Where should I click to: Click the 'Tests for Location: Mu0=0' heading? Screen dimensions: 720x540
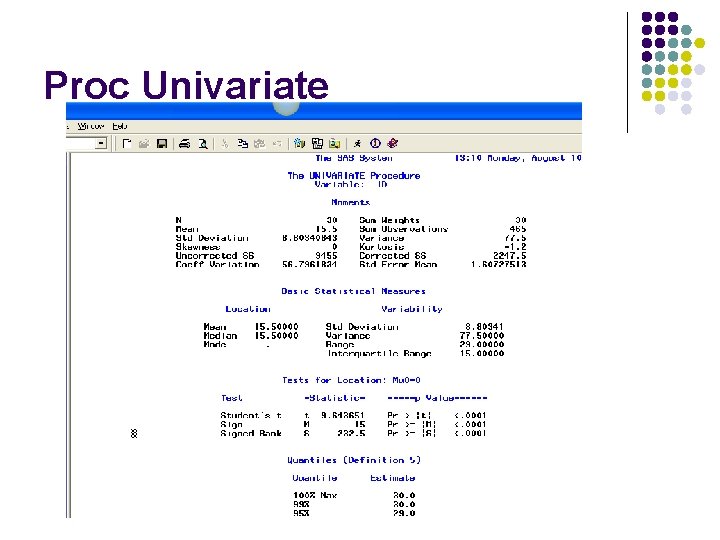351,380
